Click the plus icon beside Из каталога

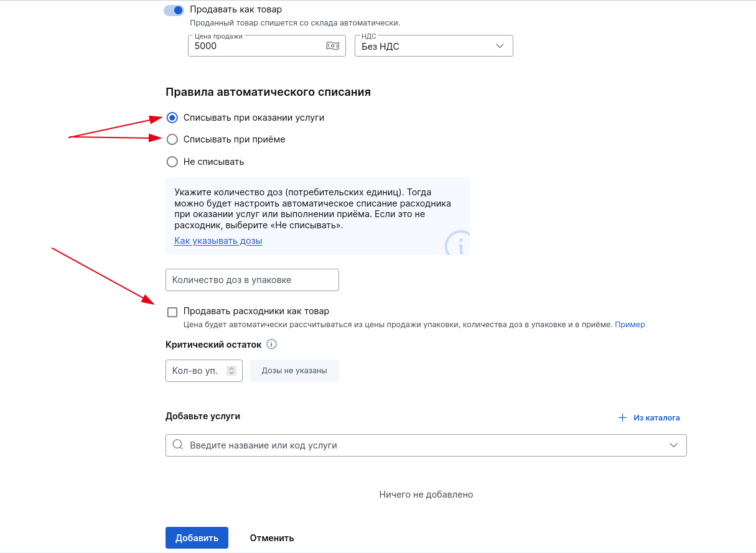pos(622,417)
